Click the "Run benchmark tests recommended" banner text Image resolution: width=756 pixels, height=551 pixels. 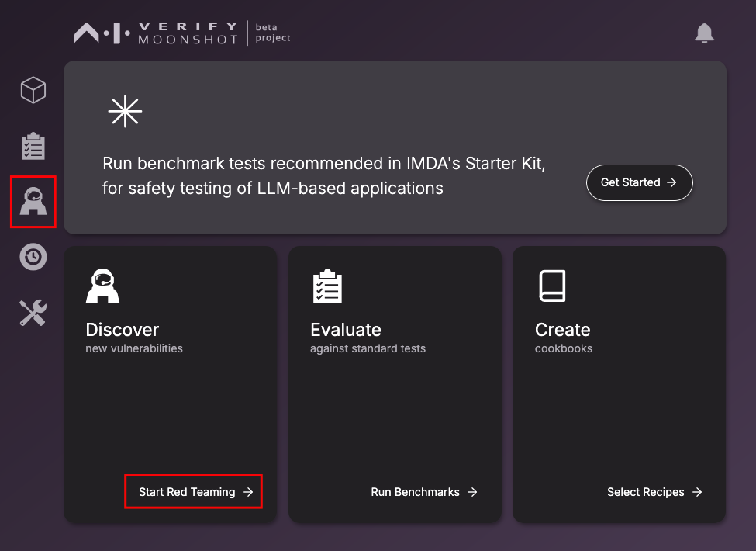[324, 175]
